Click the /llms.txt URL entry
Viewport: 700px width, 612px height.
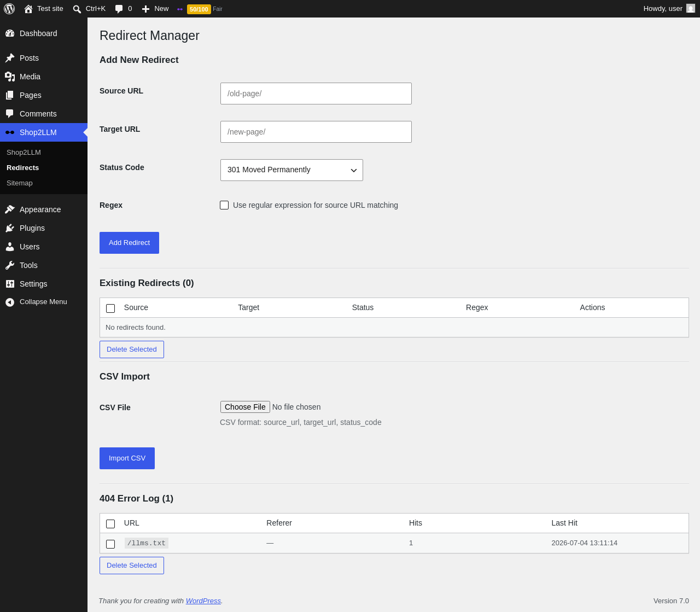click(147, 543)
